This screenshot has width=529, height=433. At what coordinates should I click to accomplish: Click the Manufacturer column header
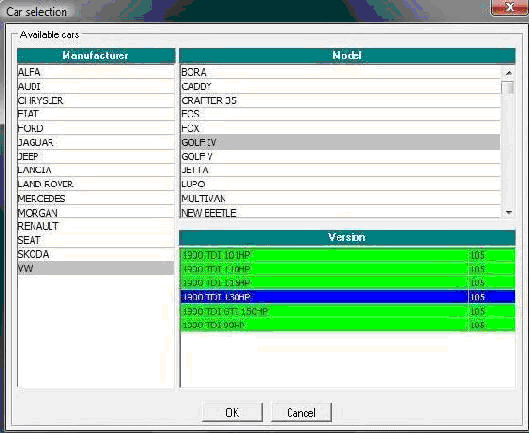tap(96, 56)
